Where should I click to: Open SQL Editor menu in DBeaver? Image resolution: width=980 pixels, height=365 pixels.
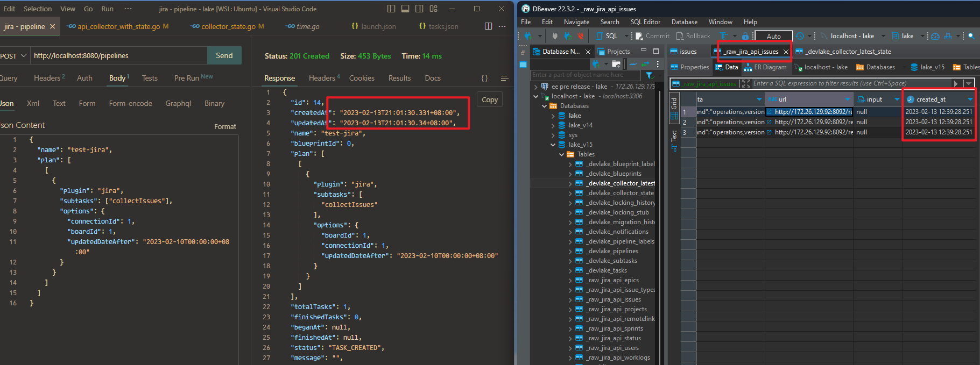tap(645, 22)
